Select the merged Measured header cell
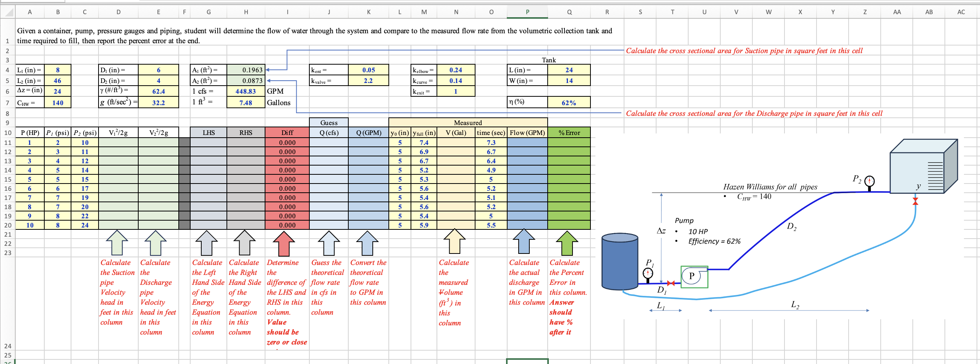 point(468,123)
